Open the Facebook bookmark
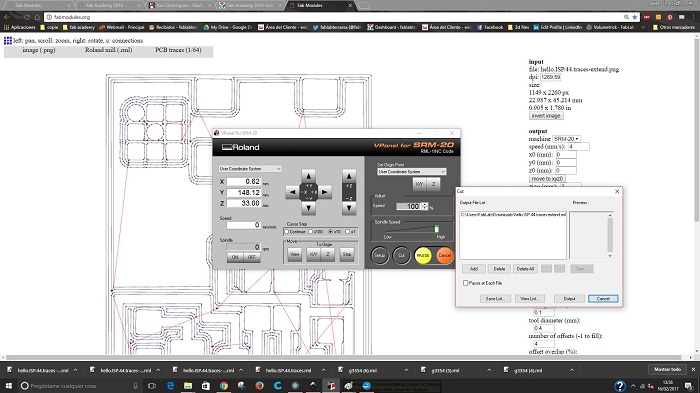 pyautogui.click(x=490, y=27)
